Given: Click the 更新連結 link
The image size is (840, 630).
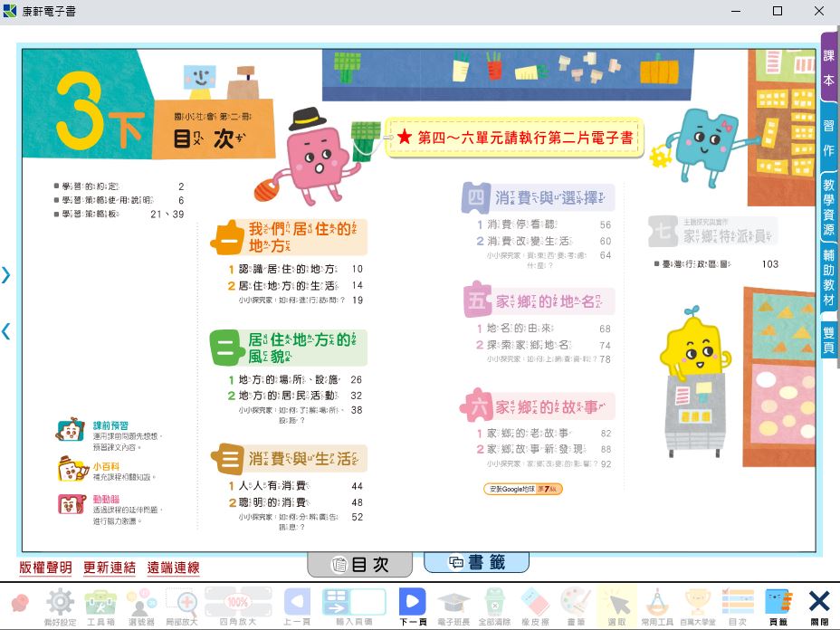Looking at the screenshot, I should tap(110, 568).
